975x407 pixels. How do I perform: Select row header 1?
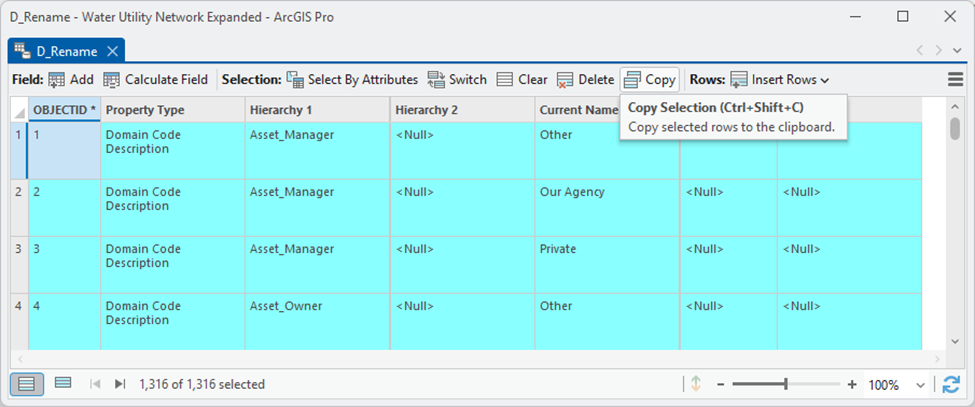click(19, 150)
